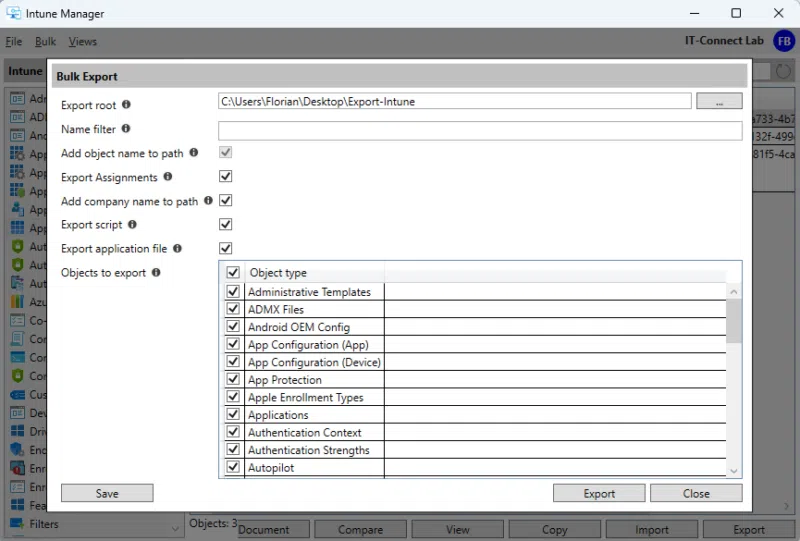Screen dimensions: 800x541
Task: Click the Copy button in main window
Action: point(555,530)
